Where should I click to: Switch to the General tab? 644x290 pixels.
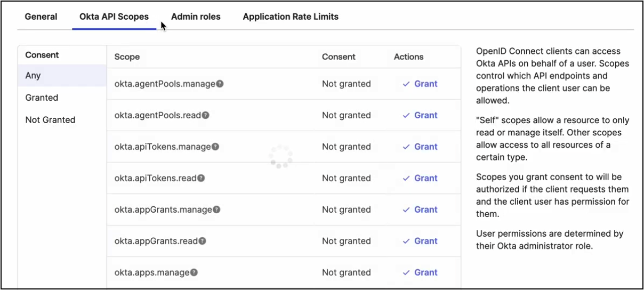pyautogui.click(x=41, y=17)
